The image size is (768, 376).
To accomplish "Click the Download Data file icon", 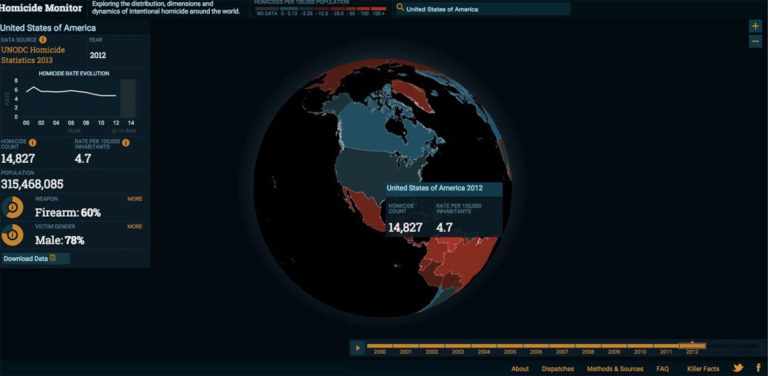I will [53, 258].
